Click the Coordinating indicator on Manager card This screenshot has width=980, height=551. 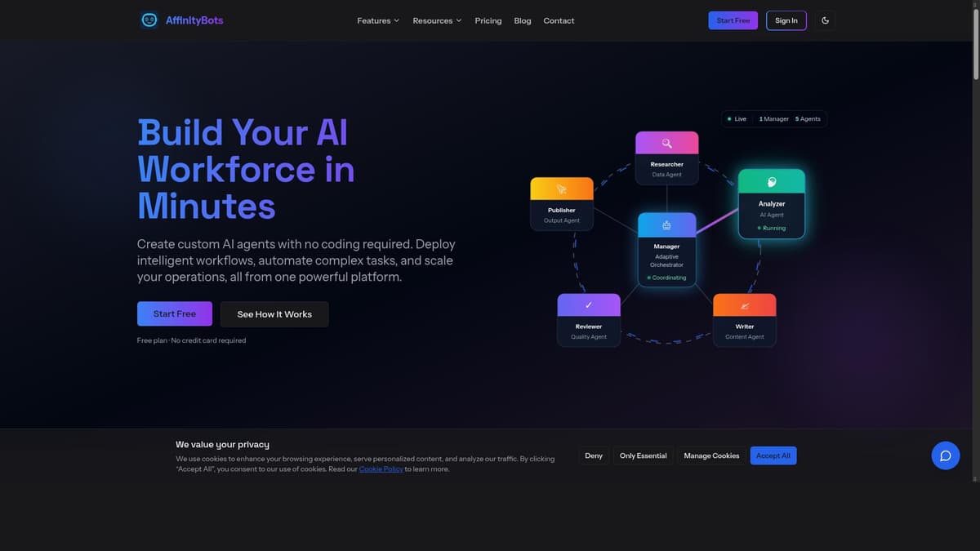pyautogui.click(x=666, y=277)
